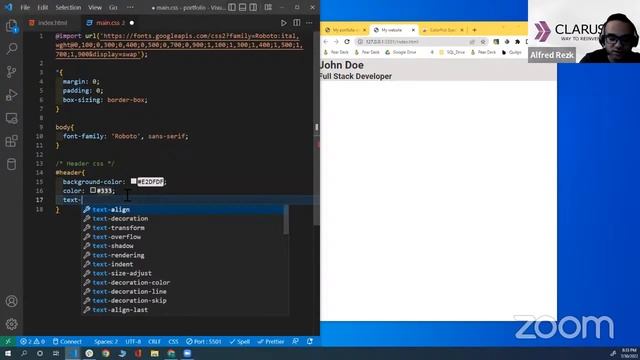
Task: Click remote window icon in status bar
Action: pyautogui.click(x=8, y=341)
